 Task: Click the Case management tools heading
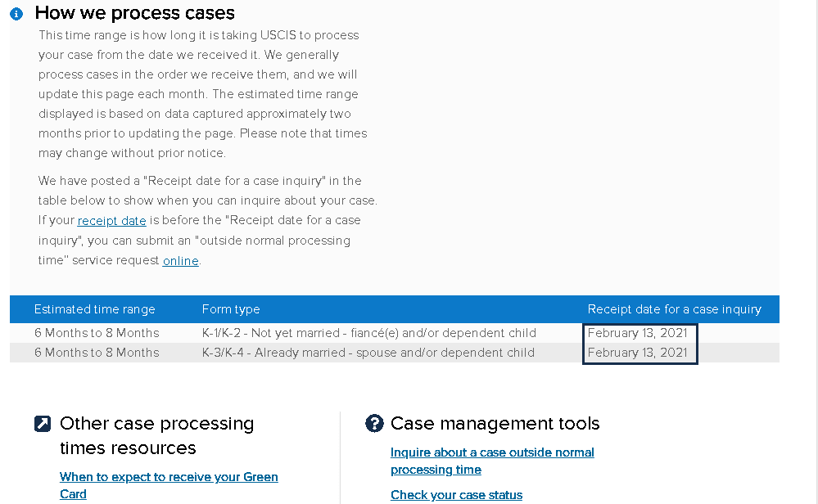point(495,424)
